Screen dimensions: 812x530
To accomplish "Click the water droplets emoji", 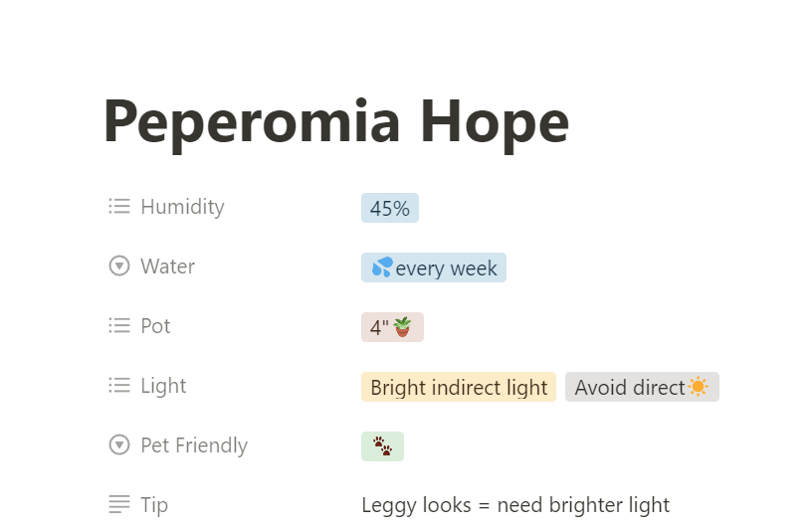I will 382,267.
